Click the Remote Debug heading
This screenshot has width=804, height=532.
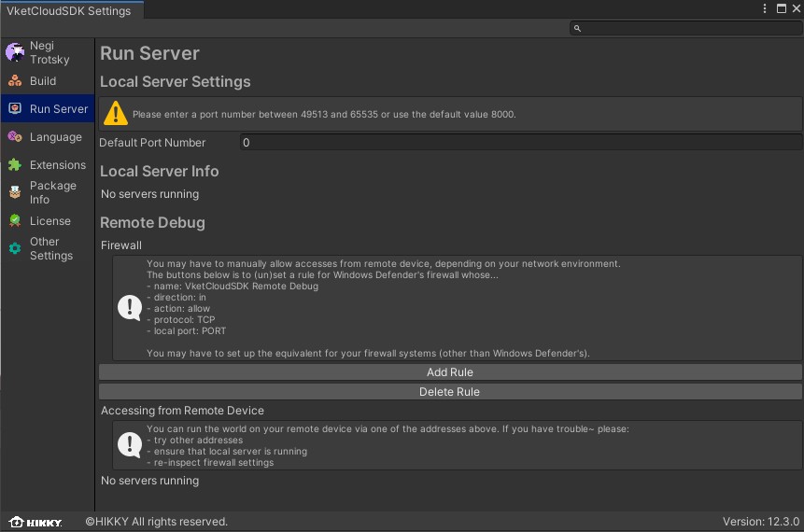[x=152, y=222]
